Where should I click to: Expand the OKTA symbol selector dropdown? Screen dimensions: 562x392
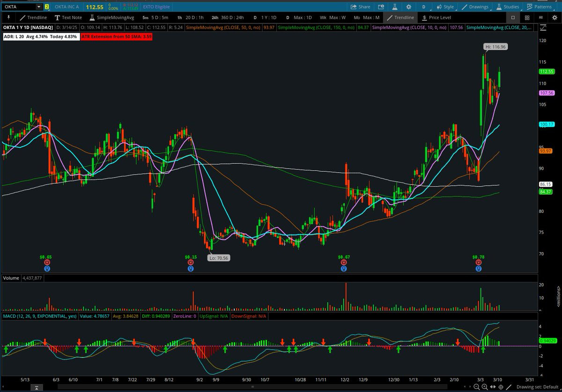[x=38, y=7]
